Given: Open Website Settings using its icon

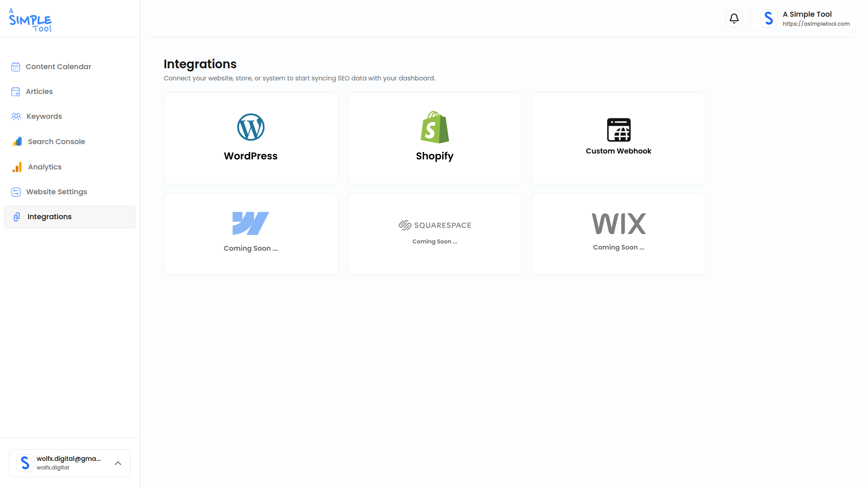Looking at the screenshot, I should (x=16, y=192).
